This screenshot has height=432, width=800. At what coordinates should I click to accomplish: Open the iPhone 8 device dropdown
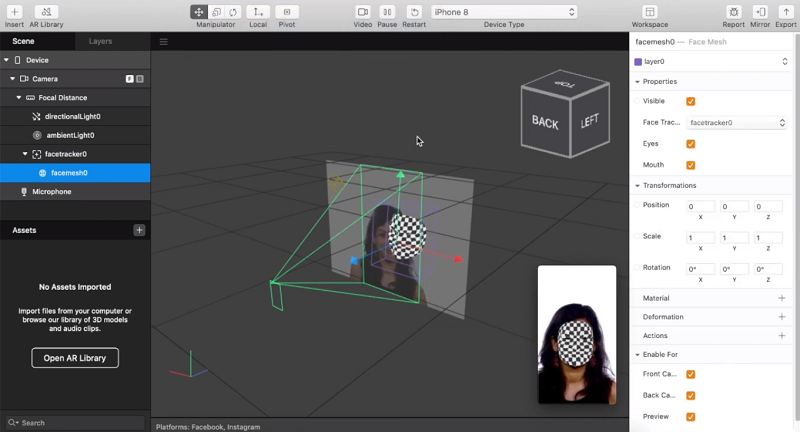[504, 12]
